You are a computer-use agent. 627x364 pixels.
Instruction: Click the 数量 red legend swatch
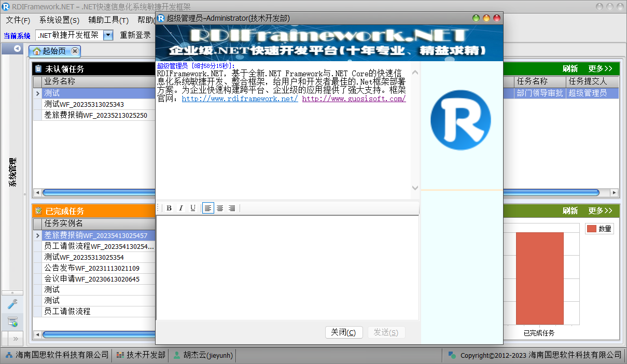(591, 229)
